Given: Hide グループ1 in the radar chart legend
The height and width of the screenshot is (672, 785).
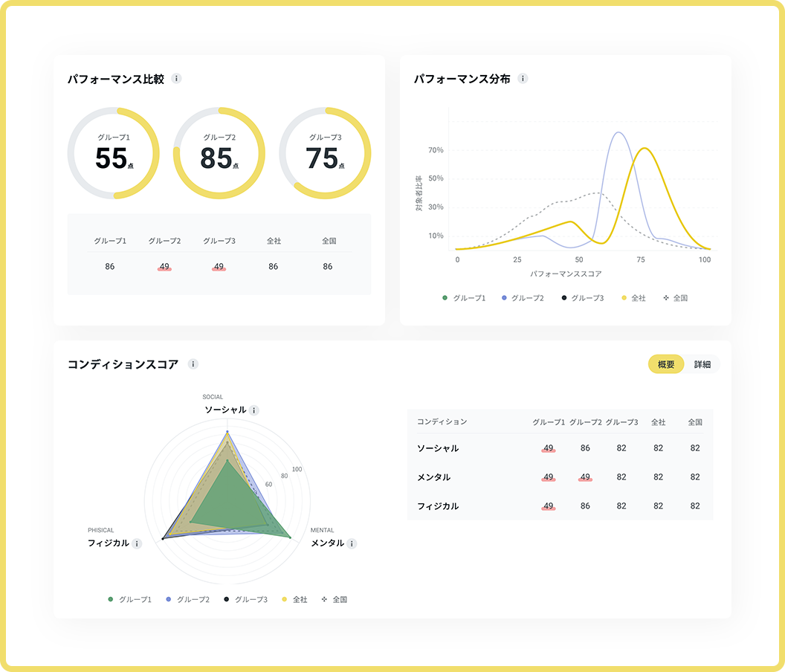Looking at the screenshot, I should pyautogui.click(x=130, y=599).
